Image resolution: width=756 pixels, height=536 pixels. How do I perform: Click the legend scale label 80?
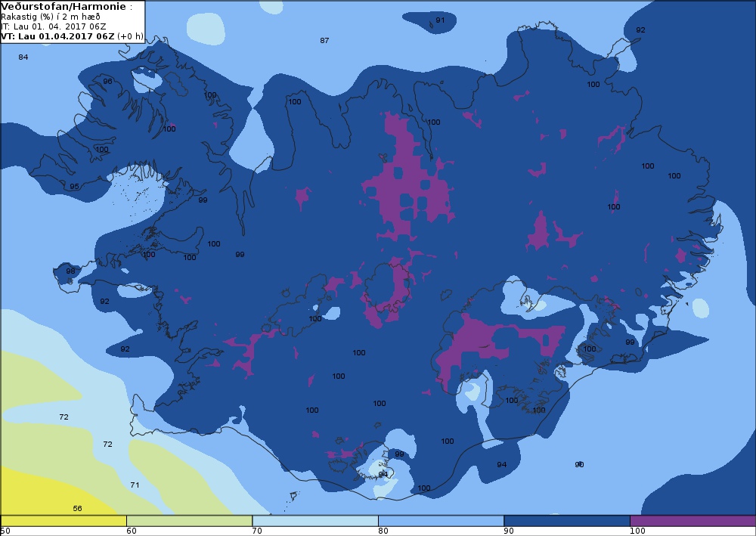383,531
